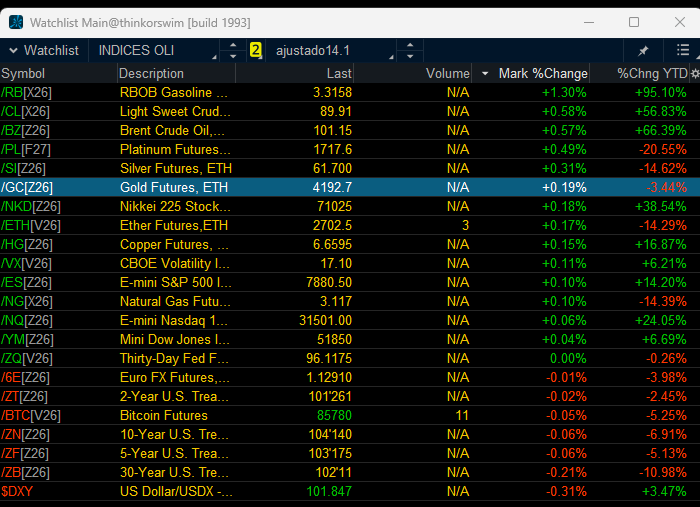
Task: Maximize the Watchlist window
Action: click(x=634, y=22)
